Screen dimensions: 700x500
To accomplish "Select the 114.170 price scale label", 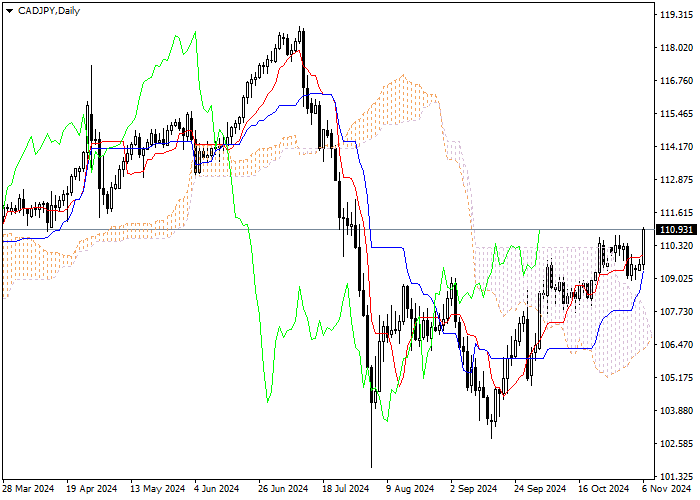I will tap(676, 147).
